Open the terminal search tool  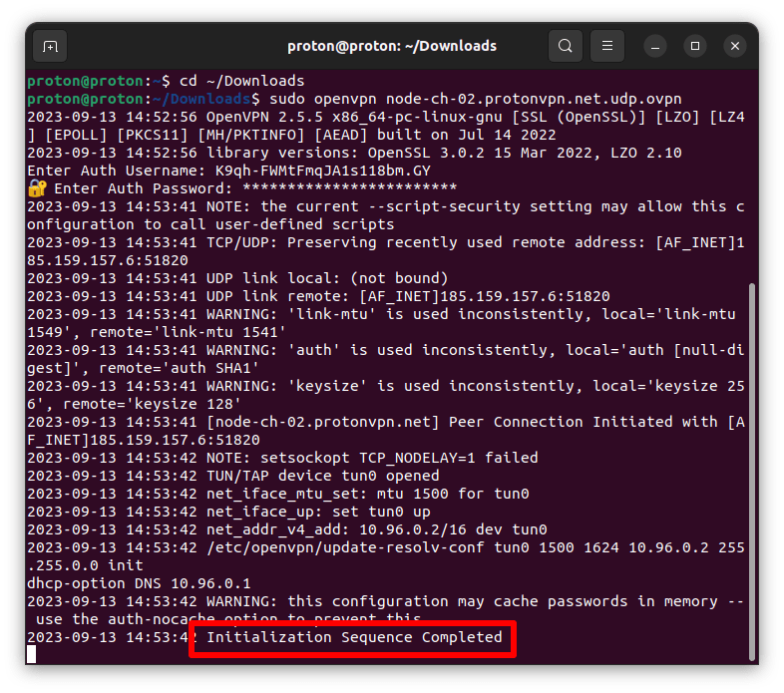pyautogui.click(x=565, y=46)
